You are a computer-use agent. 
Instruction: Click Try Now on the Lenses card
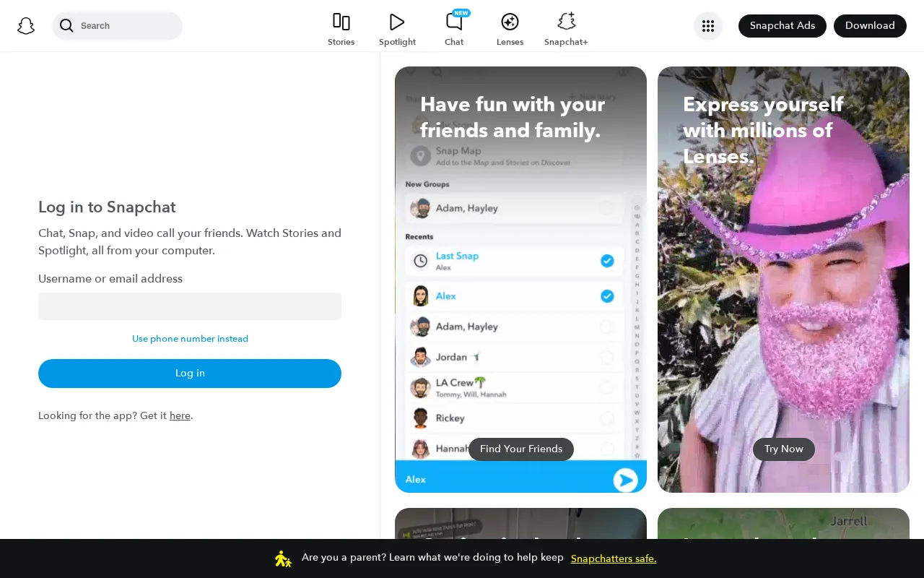point(784,449)
